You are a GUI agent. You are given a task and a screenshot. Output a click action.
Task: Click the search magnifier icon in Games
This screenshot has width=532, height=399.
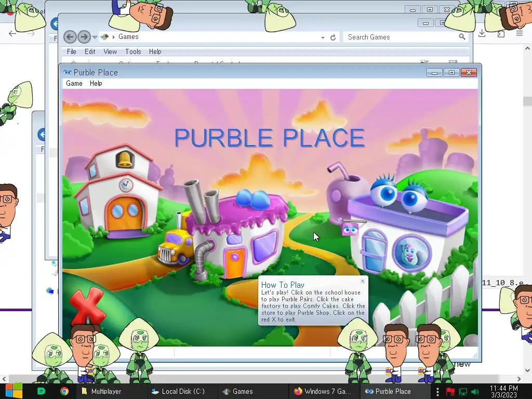point(462,37)
